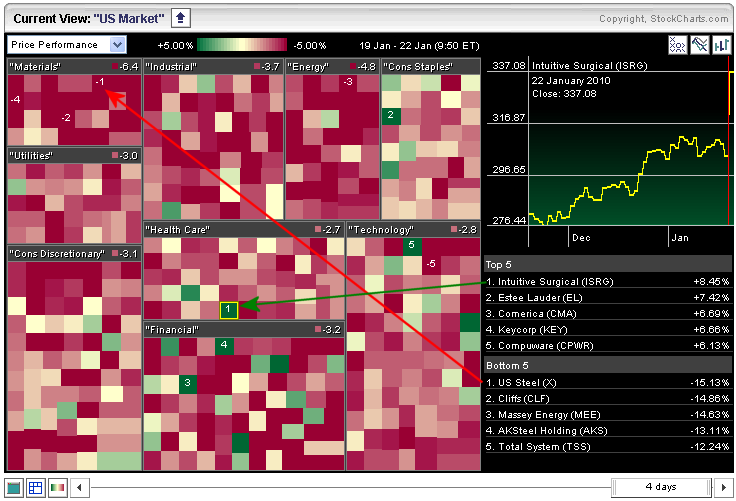Select Compuware (CPWR) in Top 5

point(608,346)
